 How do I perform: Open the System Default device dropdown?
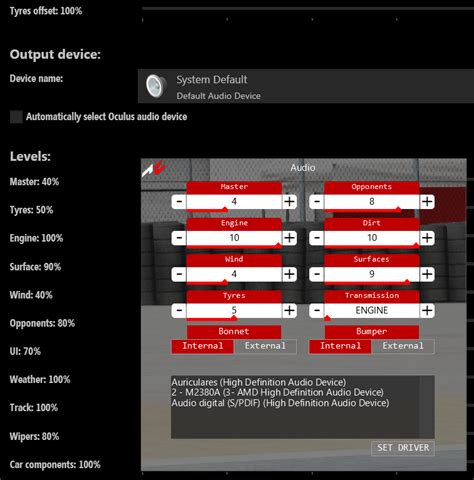pyautogui.click(x=306, y=86)
